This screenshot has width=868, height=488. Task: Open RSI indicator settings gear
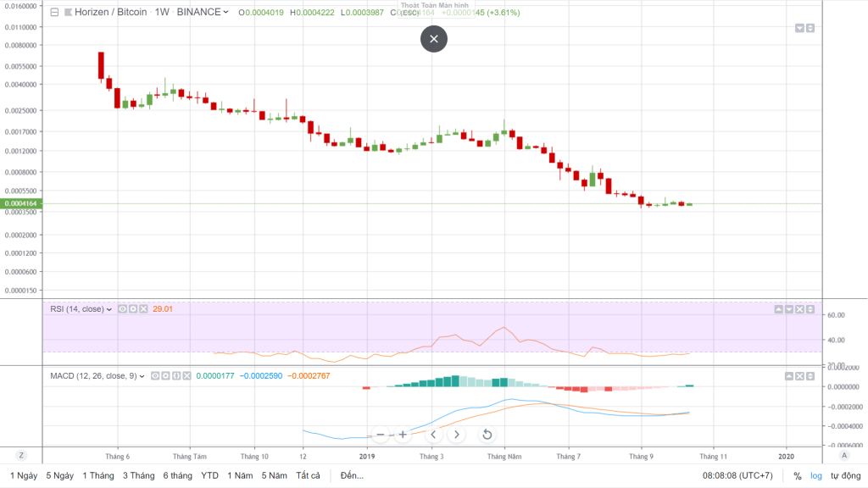133,309
